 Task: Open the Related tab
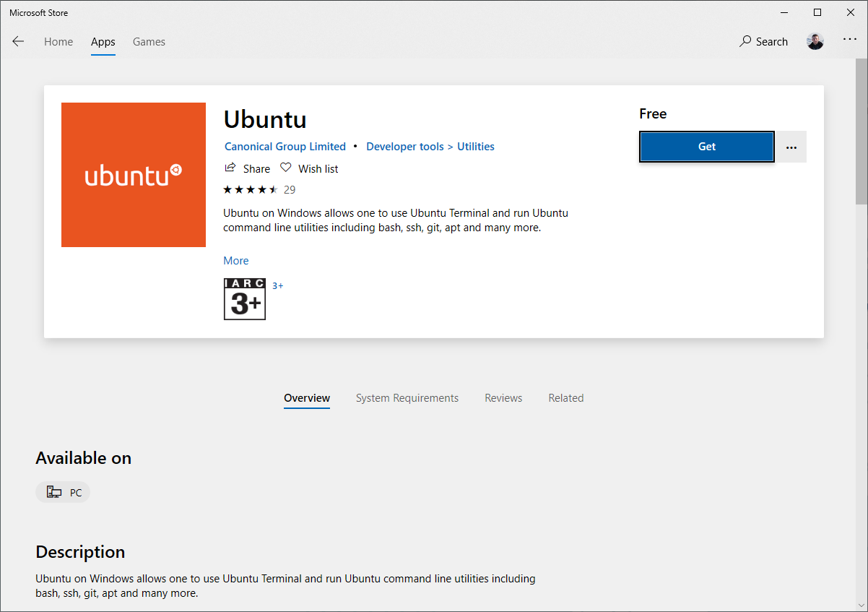566,398
